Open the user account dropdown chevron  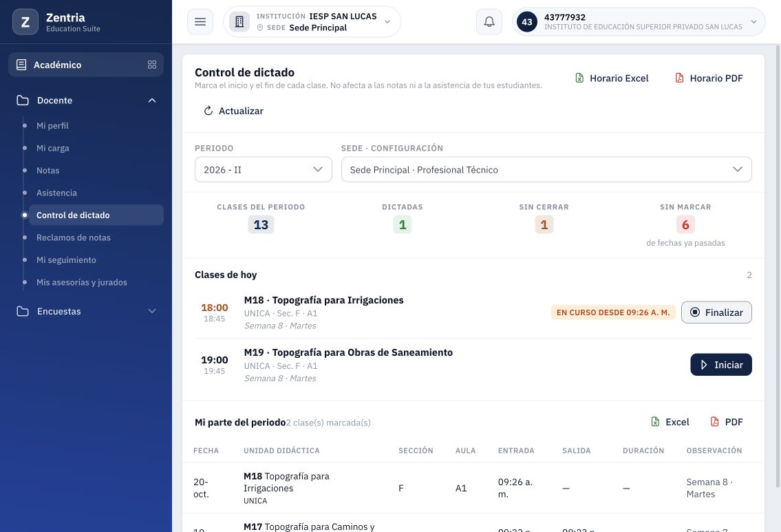(753, 22)
